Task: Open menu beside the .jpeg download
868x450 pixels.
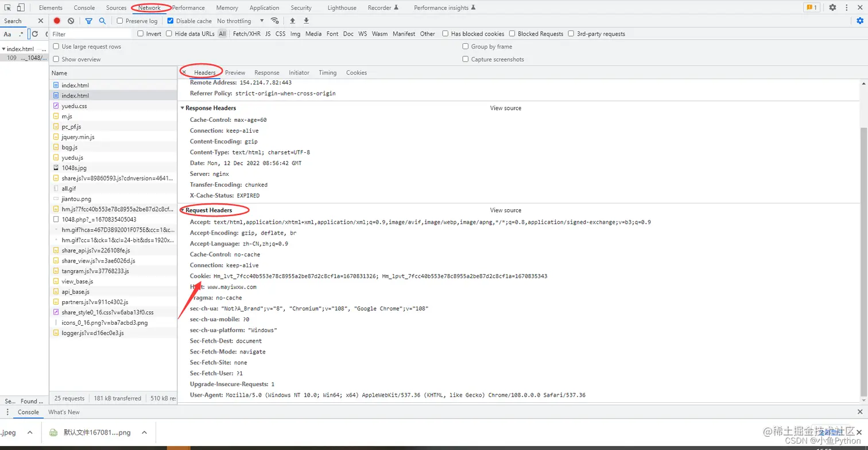Action: (x=29, y=432)
